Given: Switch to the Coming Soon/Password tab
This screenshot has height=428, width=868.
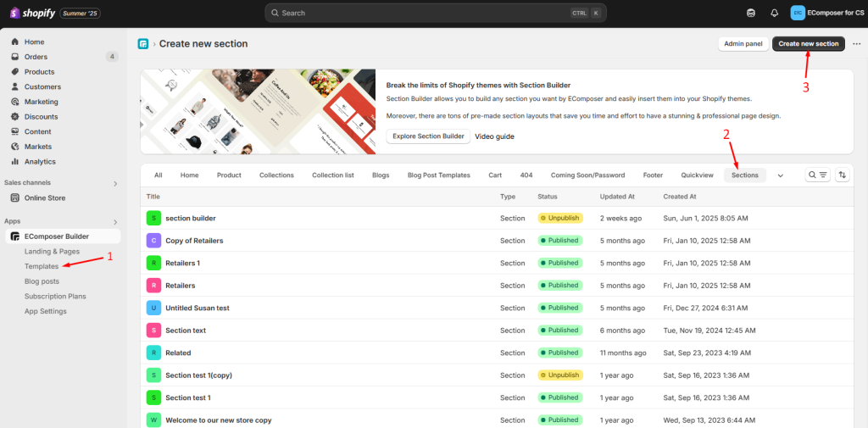Looking at the screenshot, I should [x=588, y=175].
